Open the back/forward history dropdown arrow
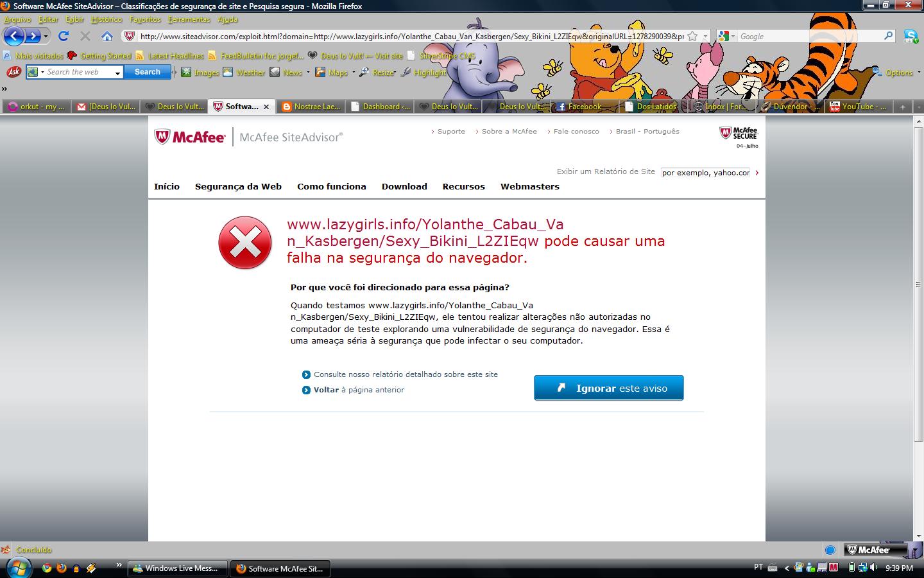This screenshot has width=924, height=578. [46, 37]
